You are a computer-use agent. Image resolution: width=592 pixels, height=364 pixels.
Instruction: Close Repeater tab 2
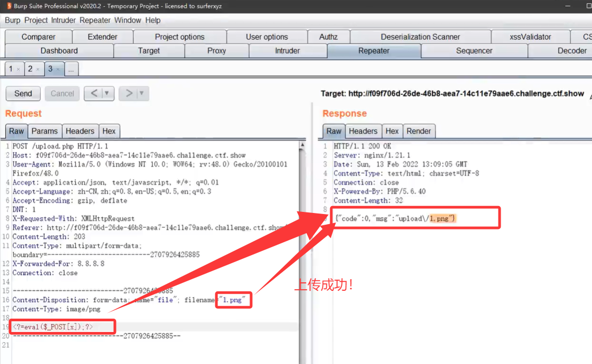point(38,69)
